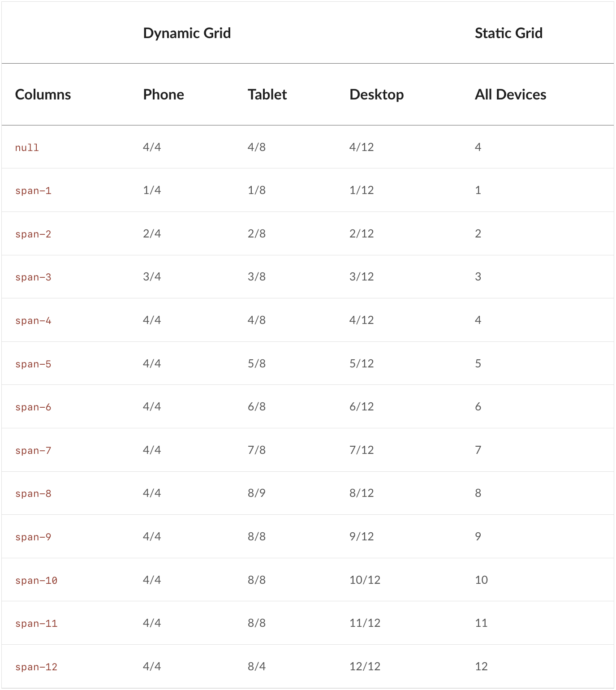Click the null code label

click(27, 148)
